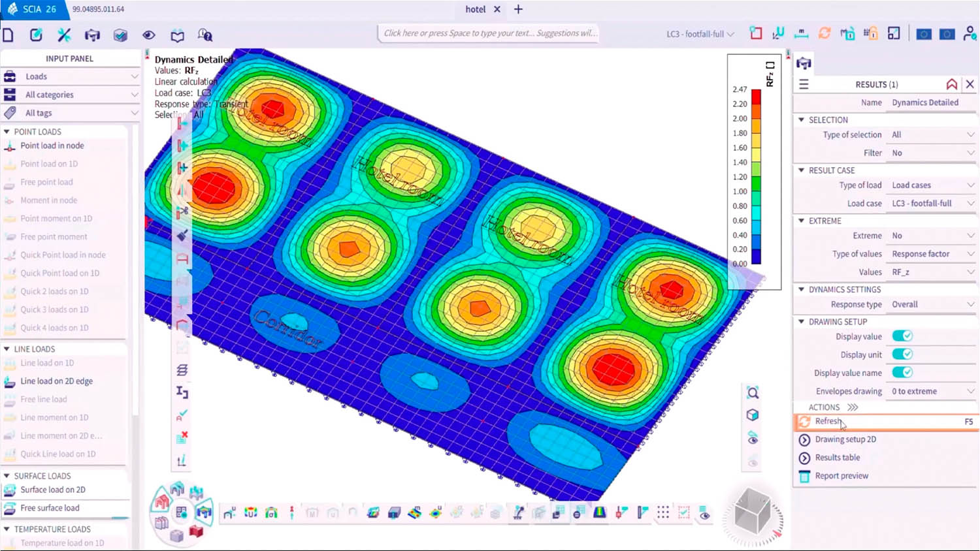
Task: Click the orange recalculate arrows icon in toolbar
Action: point(825,34)
